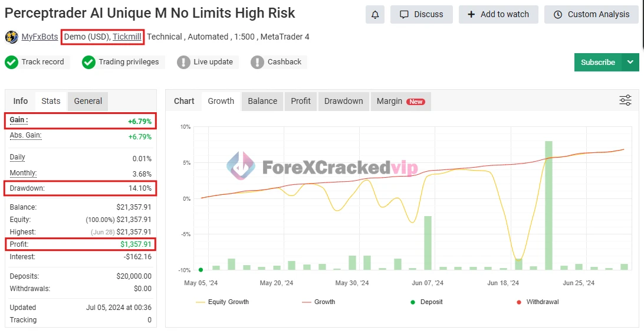Click the MyFxBots avatar icon
Image resolution: width=644 pixels, height=333 pixels.
(12, 37)
